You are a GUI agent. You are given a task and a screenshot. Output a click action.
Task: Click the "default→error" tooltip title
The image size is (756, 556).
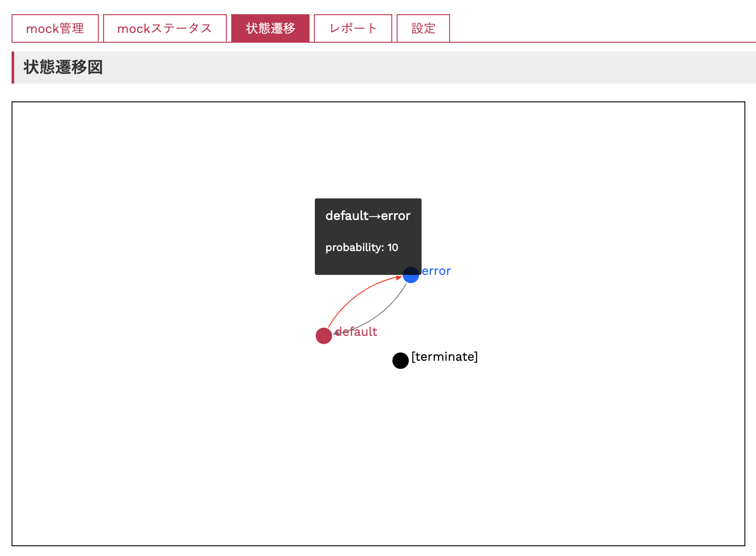pyautogui.click(x=368, y=216)
